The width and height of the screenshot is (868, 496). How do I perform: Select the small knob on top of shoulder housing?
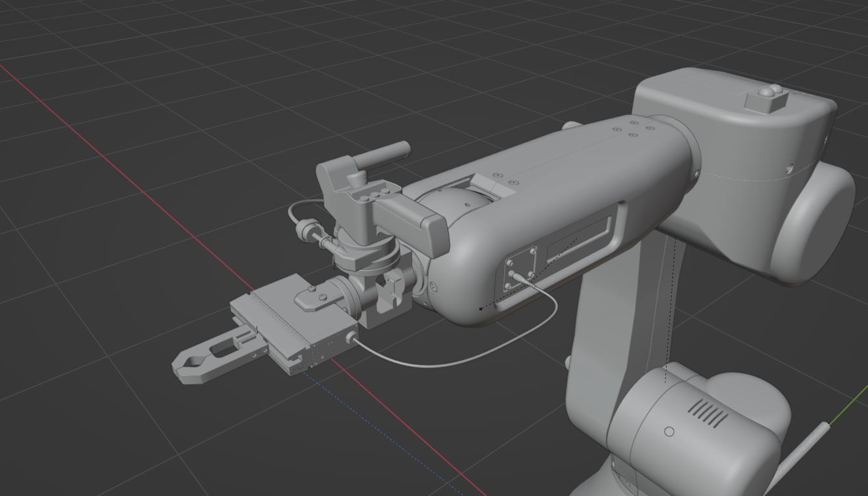(767, 98)
